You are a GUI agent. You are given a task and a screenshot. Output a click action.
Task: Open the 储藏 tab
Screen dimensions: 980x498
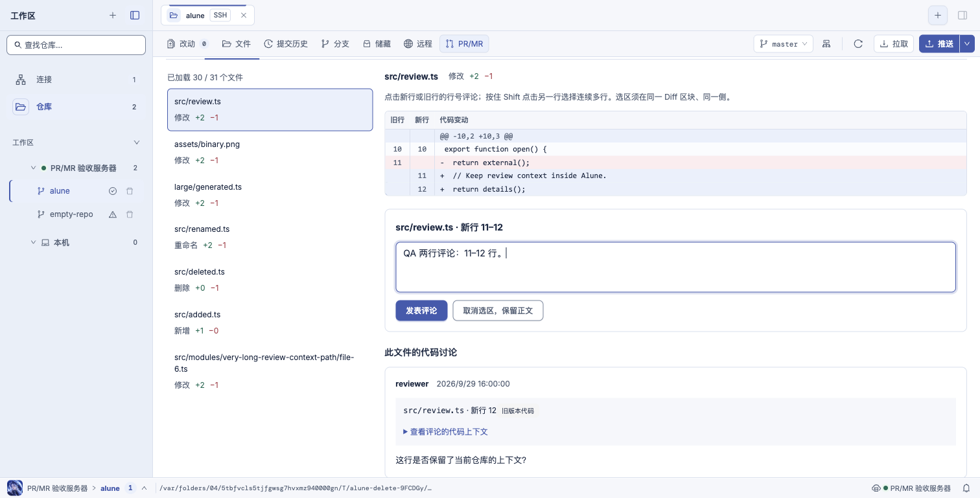point(377,44)
